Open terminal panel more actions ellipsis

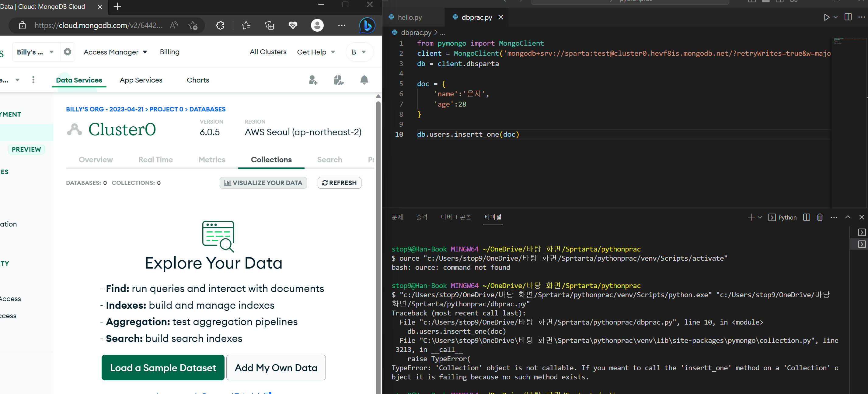[834, 217]
